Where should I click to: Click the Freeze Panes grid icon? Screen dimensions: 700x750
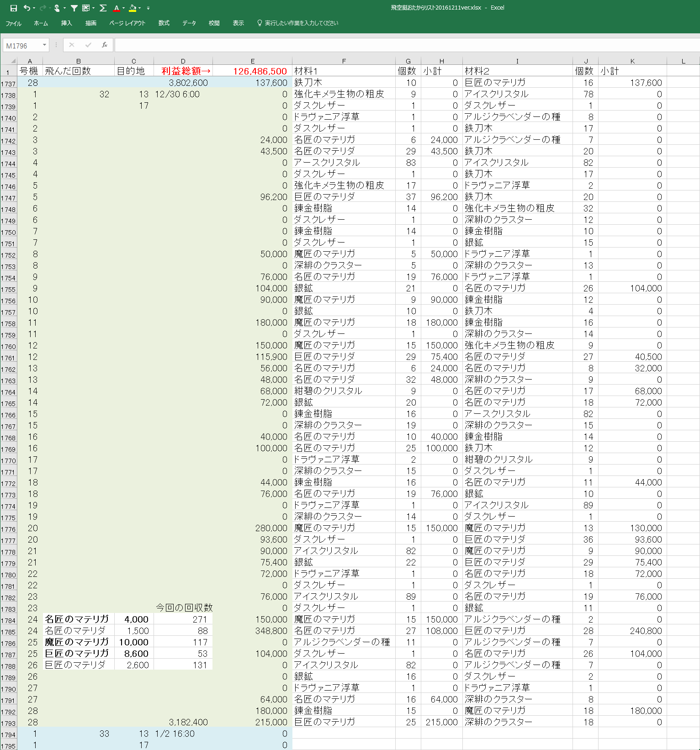(x=85, y=8)
